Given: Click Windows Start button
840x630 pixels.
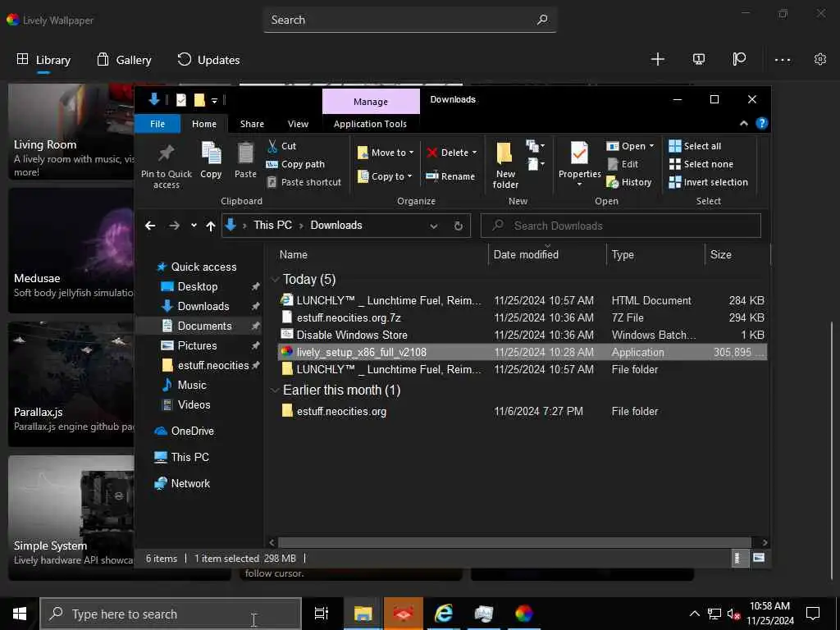Looking at the screenshot, I should pos(20,614).
